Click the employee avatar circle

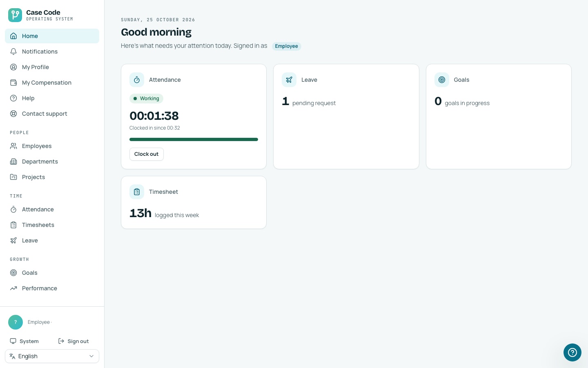[x=16, y=322]
